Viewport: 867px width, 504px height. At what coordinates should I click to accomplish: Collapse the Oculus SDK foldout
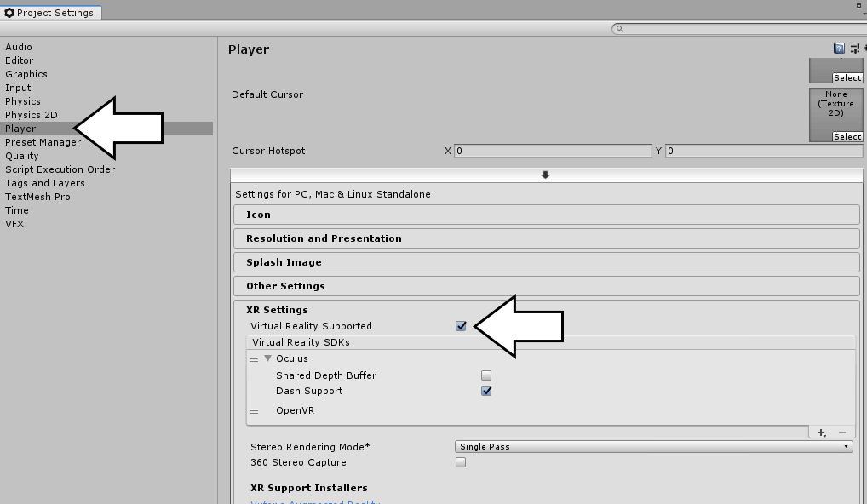tap(267, 358)
